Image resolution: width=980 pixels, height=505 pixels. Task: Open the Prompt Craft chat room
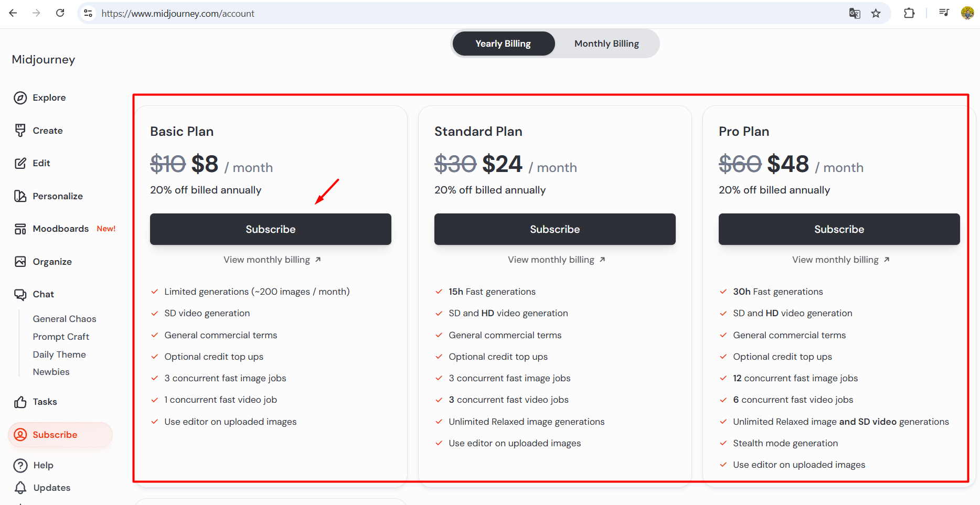tap(61, 337)
